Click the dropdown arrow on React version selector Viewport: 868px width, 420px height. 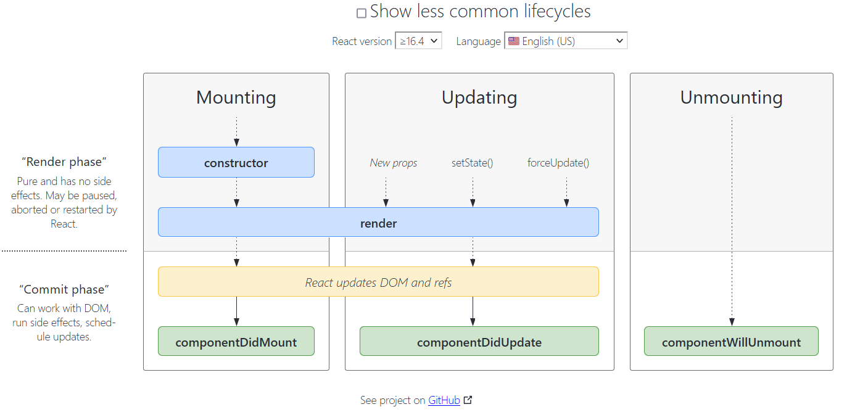(434, 40)
